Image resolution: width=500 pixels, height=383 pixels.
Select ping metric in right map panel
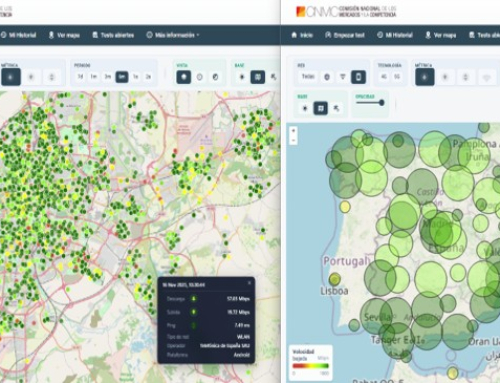tap(465, 77)
